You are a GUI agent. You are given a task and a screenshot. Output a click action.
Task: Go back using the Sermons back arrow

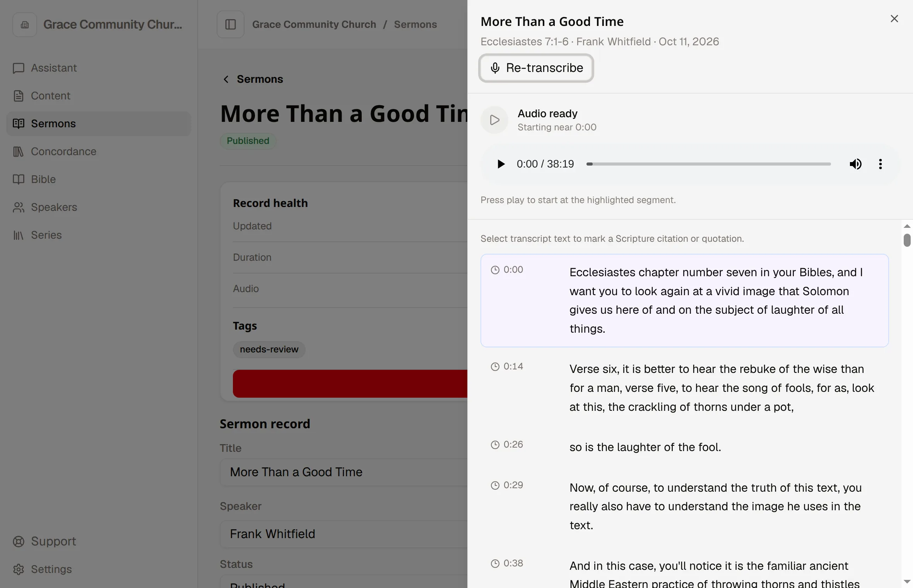[226, 79]
